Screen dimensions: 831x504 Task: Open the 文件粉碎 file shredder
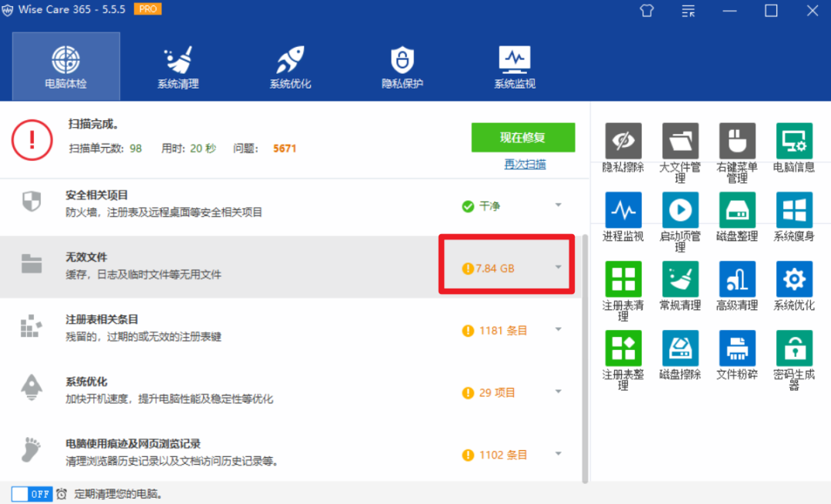coord(737,349)
